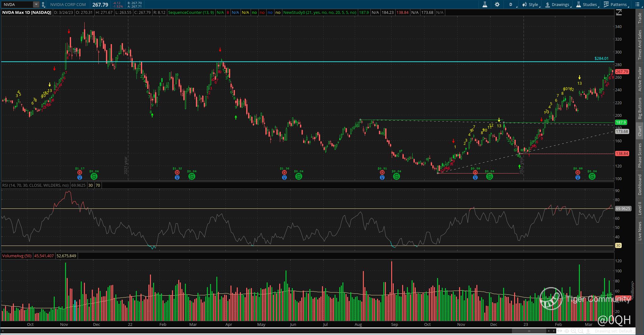Open Edit Studies via the flask icon beside the gear

pos(485,4)
